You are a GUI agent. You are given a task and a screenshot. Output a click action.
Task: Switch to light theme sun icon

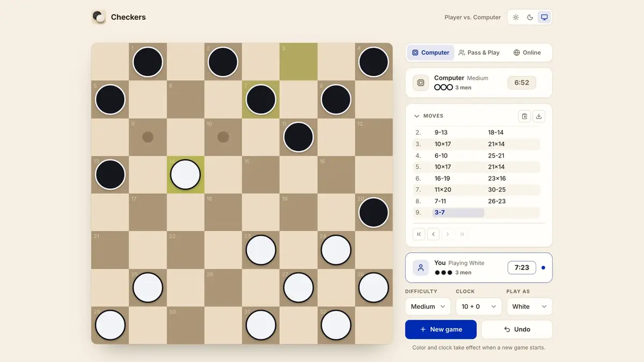516,17
